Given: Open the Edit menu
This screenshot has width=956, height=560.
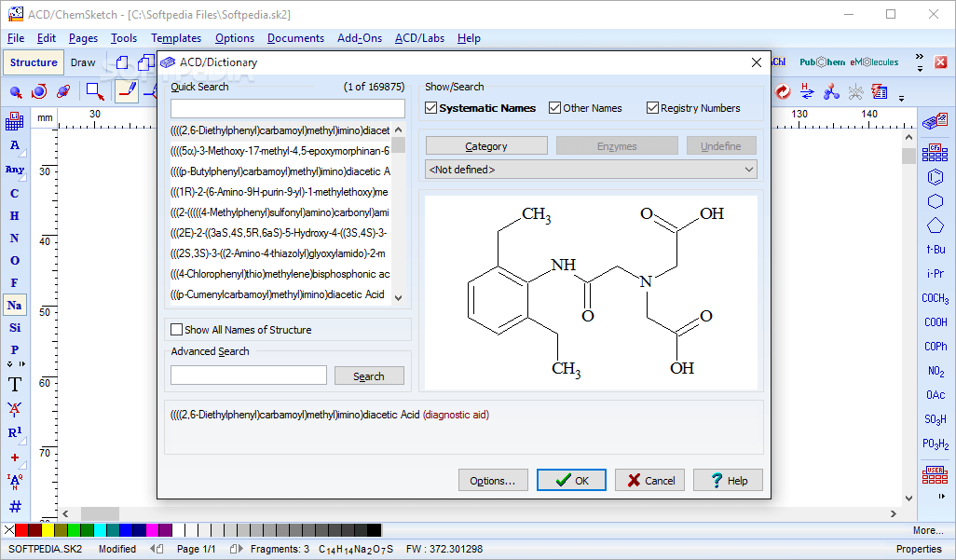Looking at the screenshot, I should click(47, 38).
